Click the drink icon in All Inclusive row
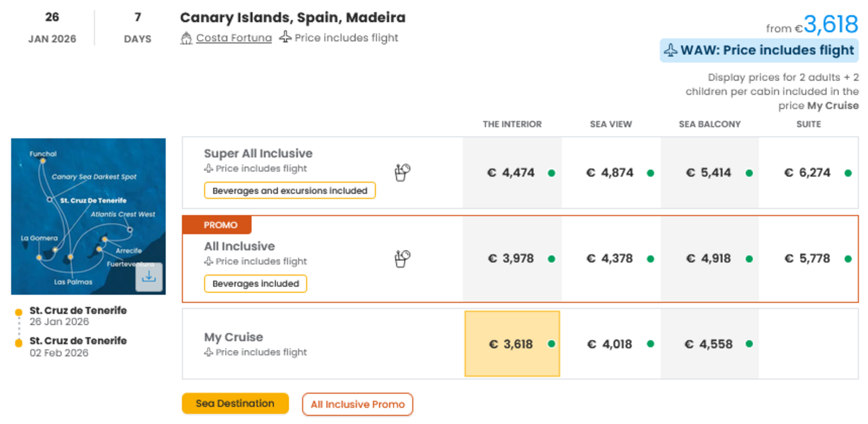The height and width of the screenshot is (424, 868). point(402,258)
